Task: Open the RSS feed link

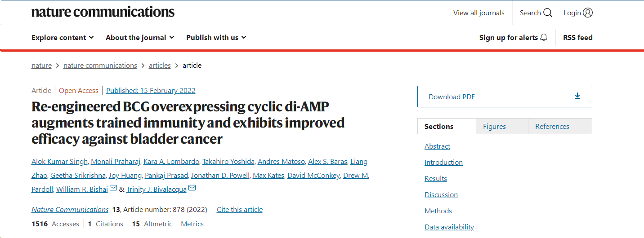Action: point(577,38)
